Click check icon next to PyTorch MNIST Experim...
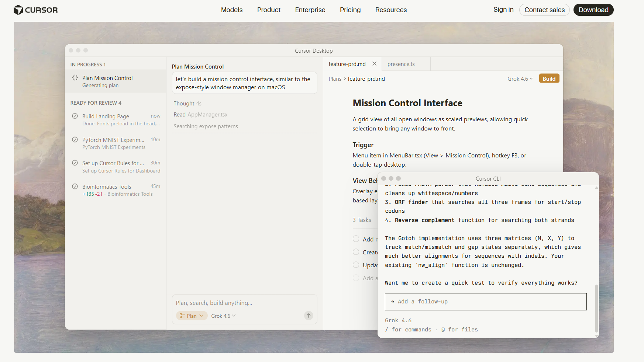 (75, 140)
